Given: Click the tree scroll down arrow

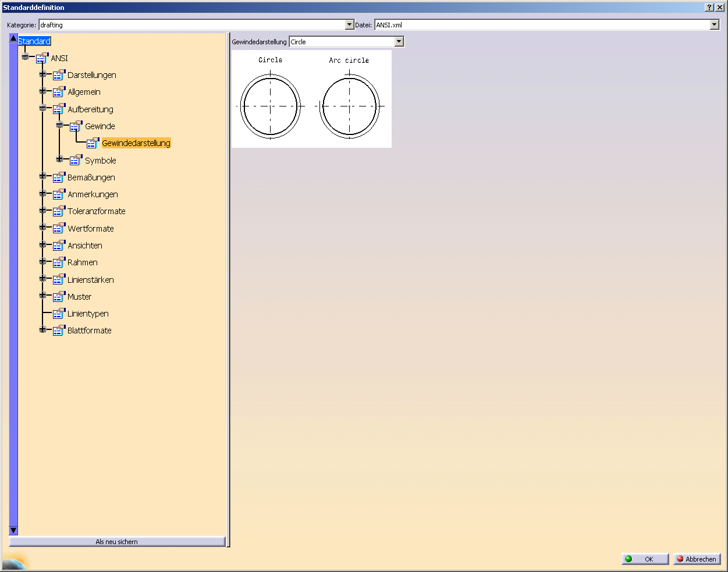Looking at the screenshot, I should [x=13, y=531].
